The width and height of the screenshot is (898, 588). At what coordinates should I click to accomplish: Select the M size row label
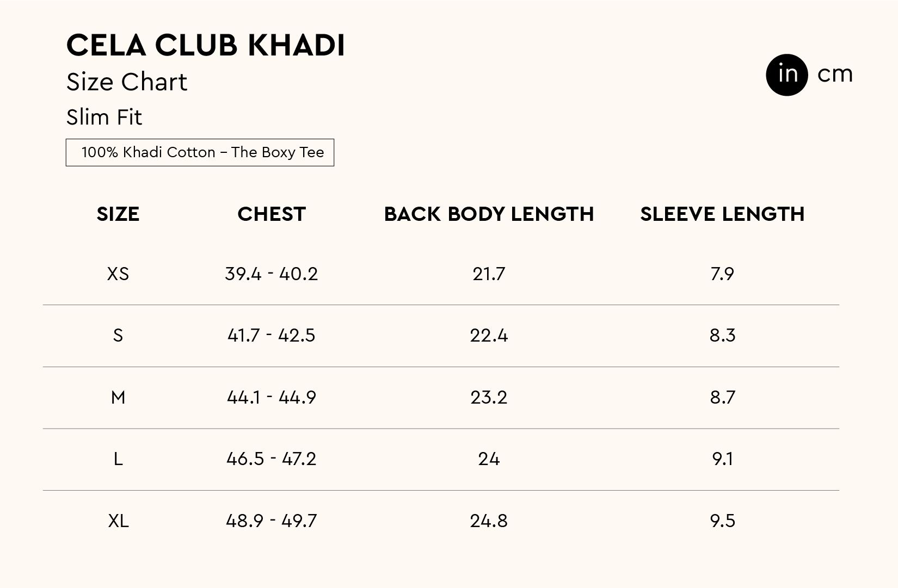[118, 398]
